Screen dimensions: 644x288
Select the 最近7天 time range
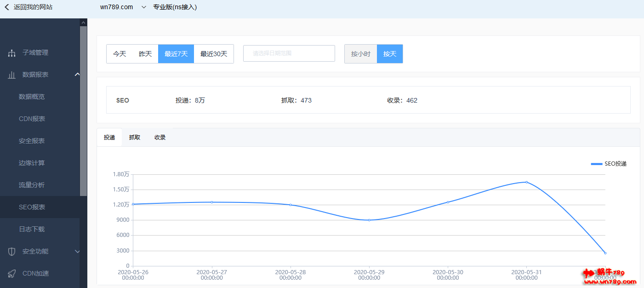coord(176,54)
